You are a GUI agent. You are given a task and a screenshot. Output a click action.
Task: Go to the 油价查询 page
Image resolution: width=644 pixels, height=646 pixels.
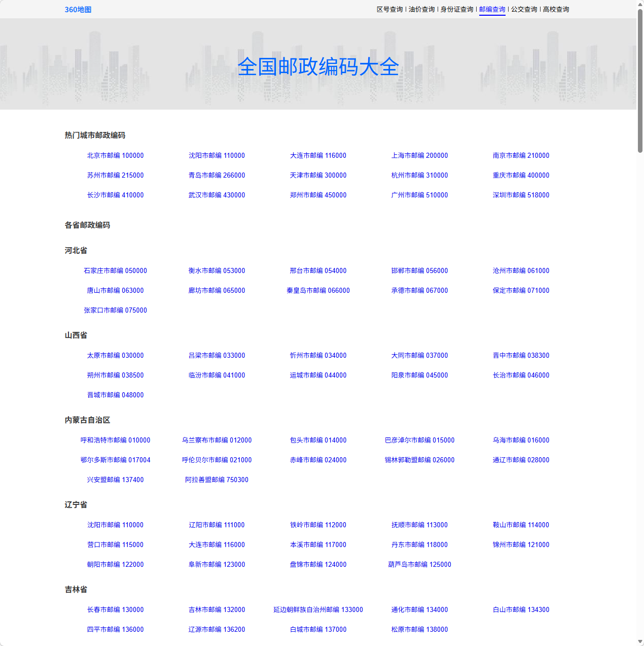tap(421, 10)
